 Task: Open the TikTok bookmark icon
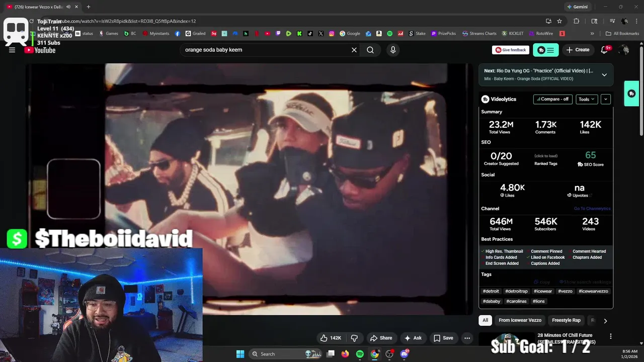[x=310, y=34]
